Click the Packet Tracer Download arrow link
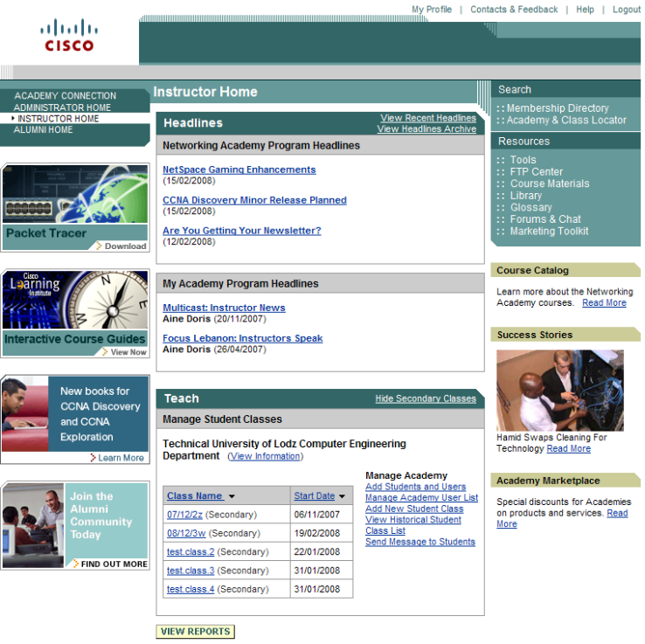The width and height of the screenshot is (645, 644). 121,246
